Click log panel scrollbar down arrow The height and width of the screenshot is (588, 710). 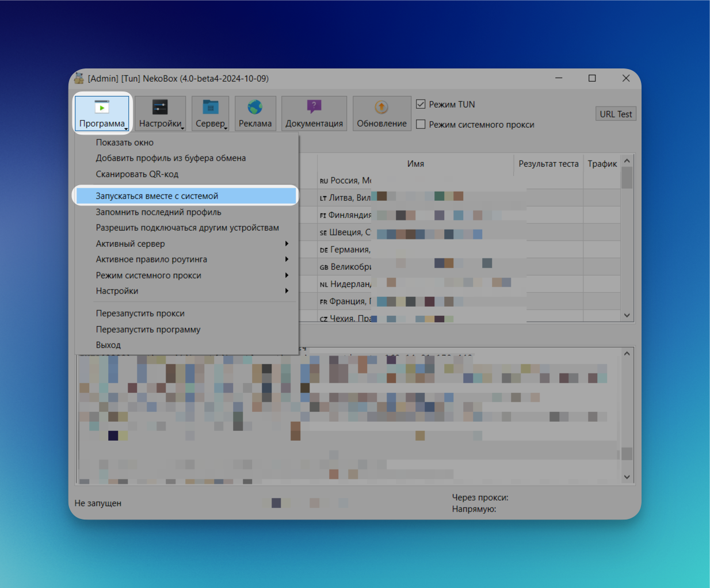point(627,477)
